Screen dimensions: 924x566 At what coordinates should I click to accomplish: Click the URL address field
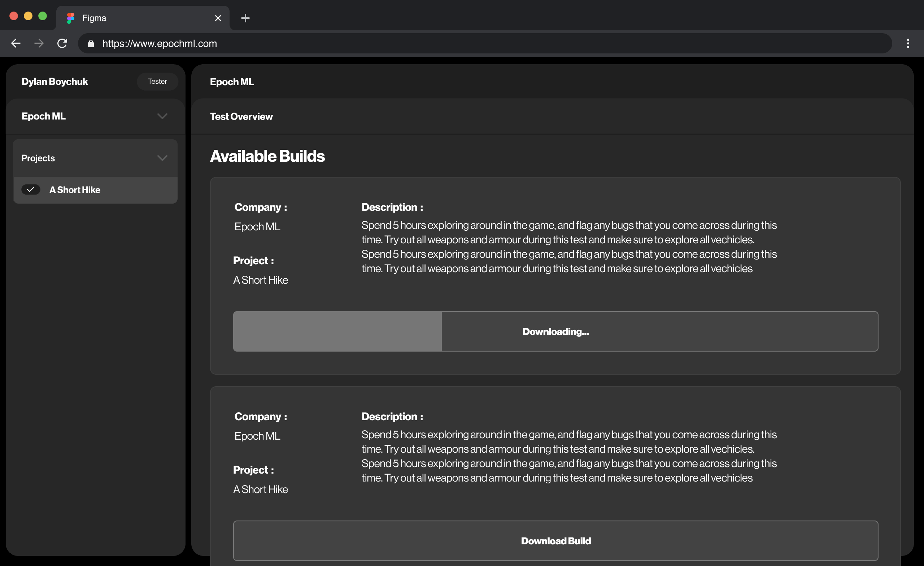point(484,44)
